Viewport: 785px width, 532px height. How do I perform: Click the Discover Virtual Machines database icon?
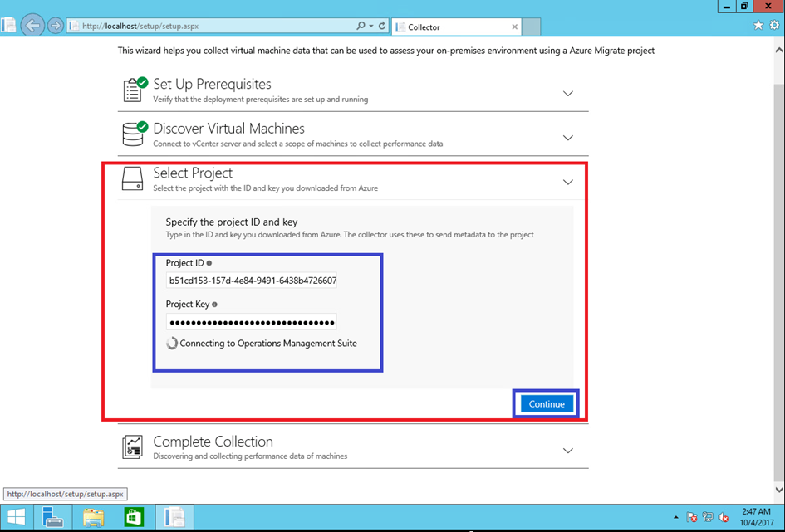click(135, 134)
